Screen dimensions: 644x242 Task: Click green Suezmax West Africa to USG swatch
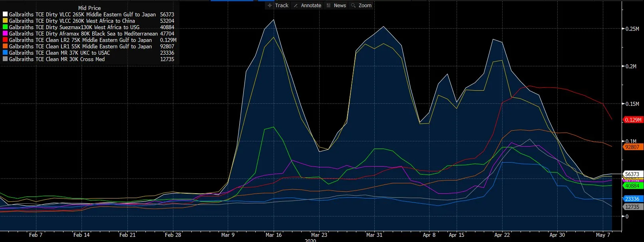point(5,27)
